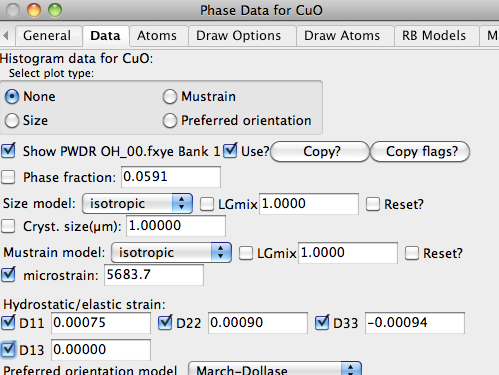Click the Copy flags? button
This screenshot has height=375, width=499.
click(x=420, y=152)
